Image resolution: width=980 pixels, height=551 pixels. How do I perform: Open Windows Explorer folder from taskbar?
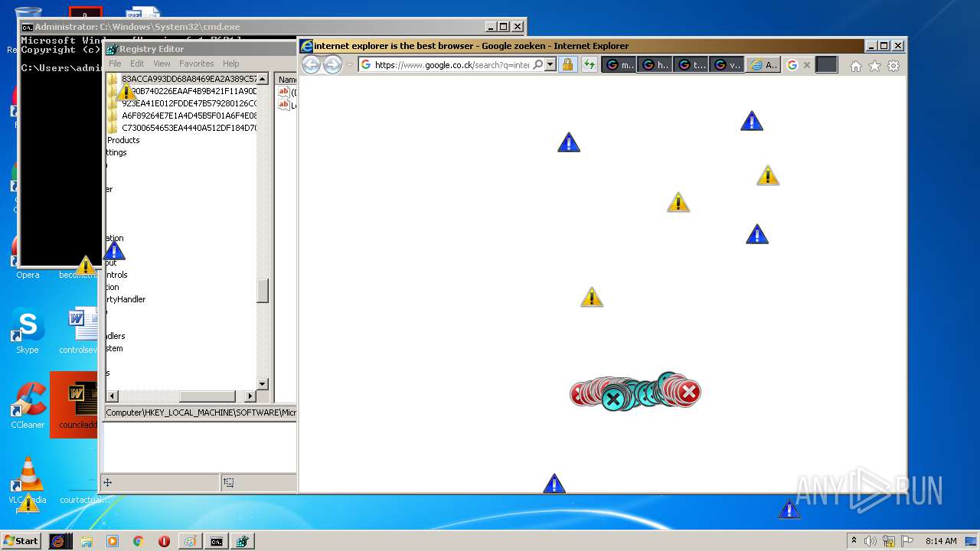point(87,541)
